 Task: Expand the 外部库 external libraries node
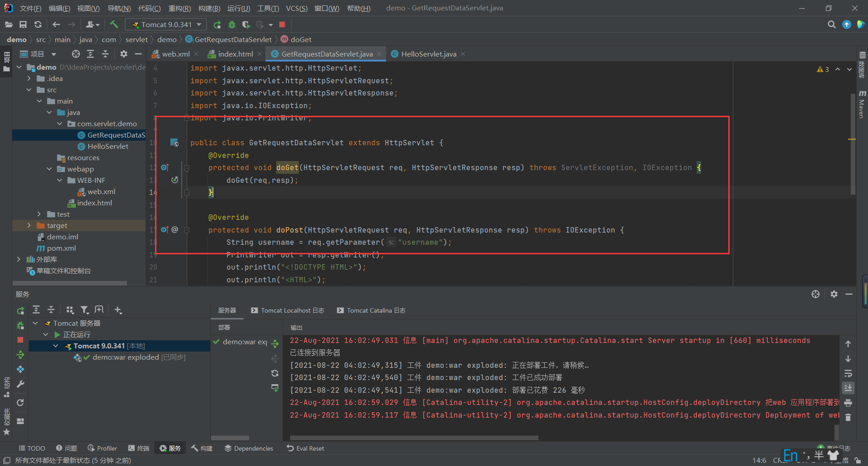[x=19, y=259]
